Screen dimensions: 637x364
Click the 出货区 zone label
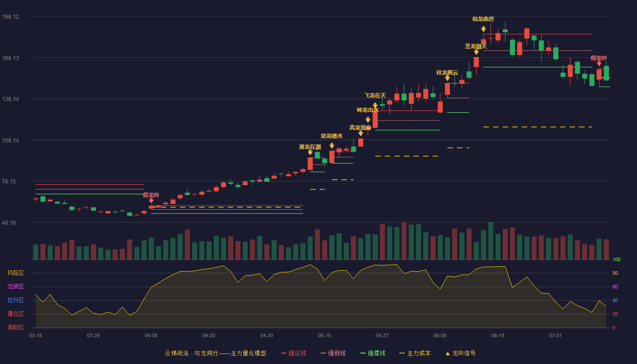click(x=16, y=287)
